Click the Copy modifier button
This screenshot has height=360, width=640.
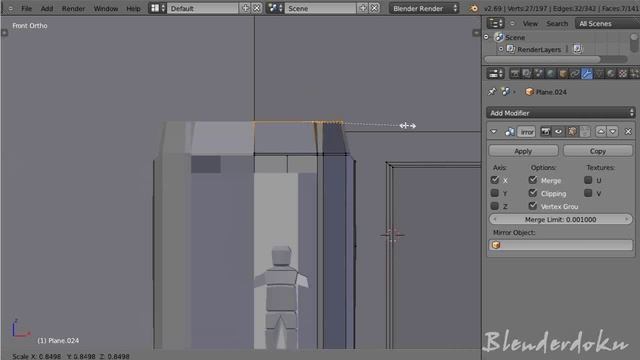598,151
